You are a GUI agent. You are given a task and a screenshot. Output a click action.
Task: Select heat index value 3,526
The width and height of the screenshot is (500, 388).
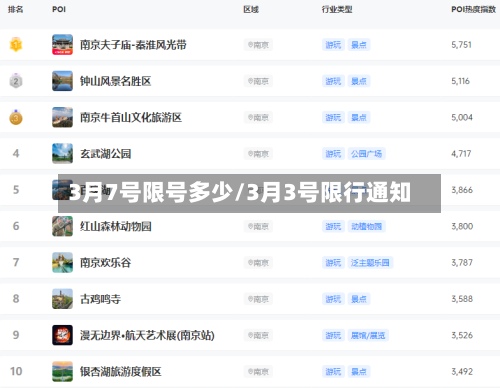pos(462,335)
